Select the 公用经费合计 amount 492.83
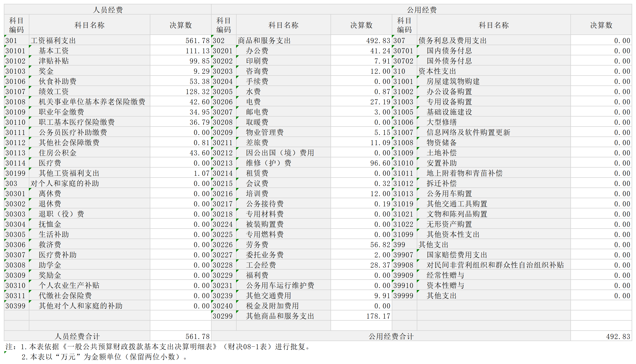636x364 pixels. [x=601, y=336]
